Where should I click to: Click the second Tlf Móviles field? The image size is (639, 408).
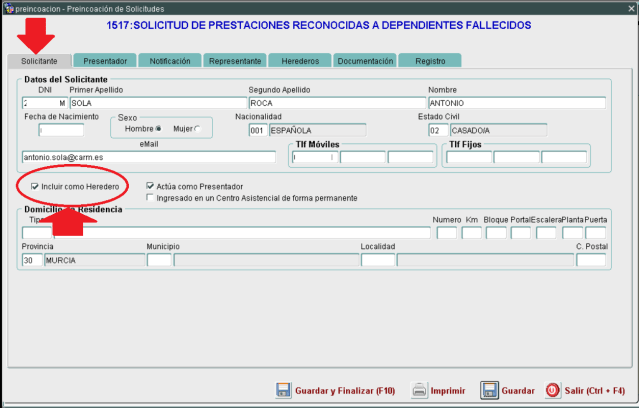click(x=363, y=157)
